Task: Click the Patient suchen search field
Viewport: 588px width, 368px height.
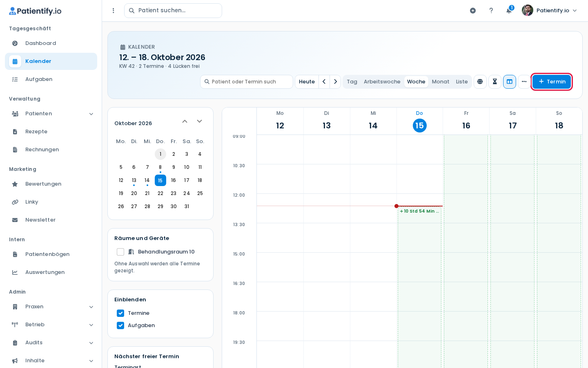Action: [x=173, y=11]
